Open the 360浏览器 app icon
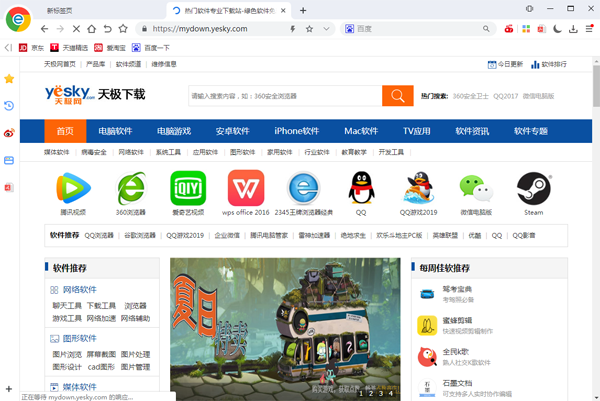The height and width of the screenshot is (401, 600). click(131, 188)
